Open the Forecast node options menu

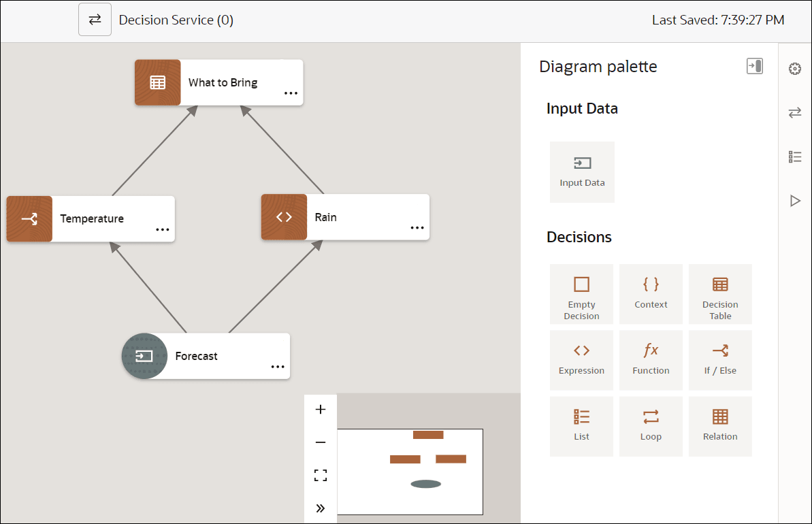[278, 367]
